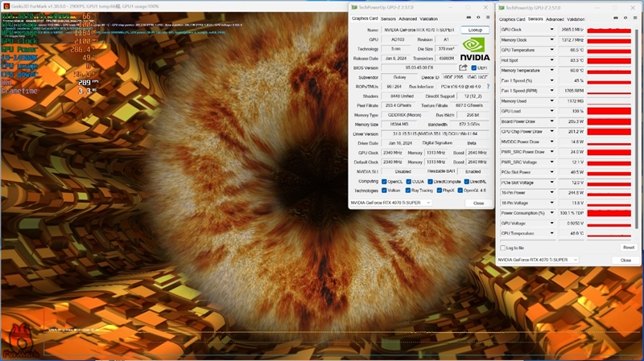Click the NVIDIA logo in GPU-Z
The height and width of the screenshot is (361, 644).
475,49
